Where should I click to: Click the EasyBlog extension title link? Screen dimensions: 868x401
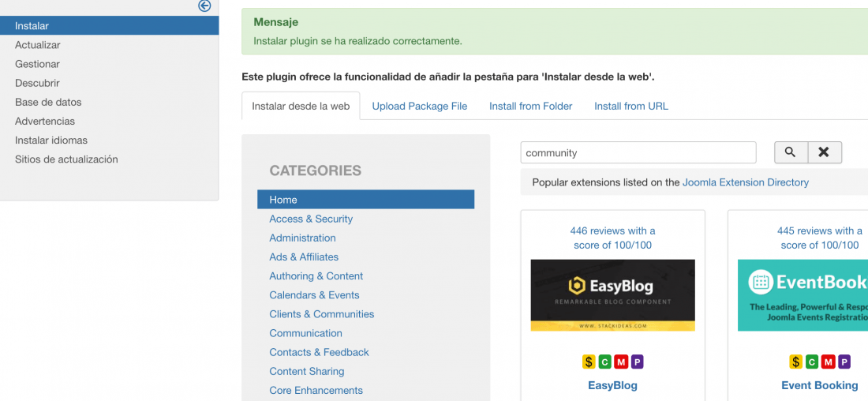[613, 385]
